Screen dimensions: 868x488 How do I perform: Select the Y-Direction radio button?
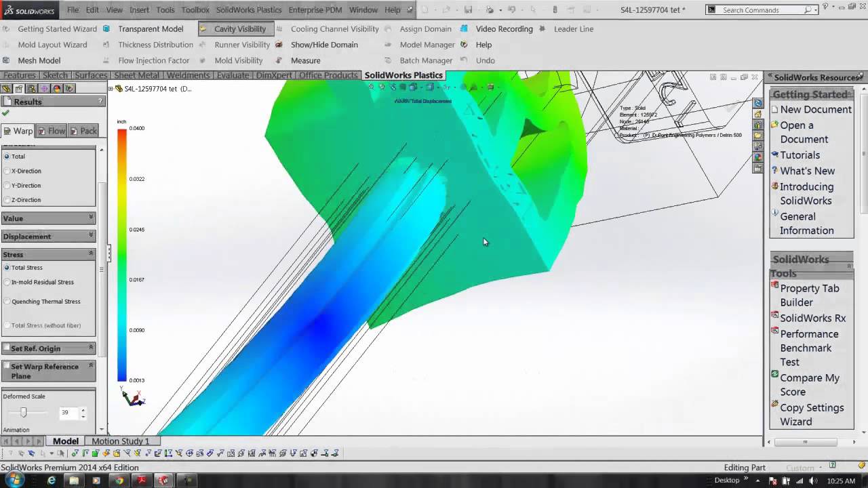(x=7, y=185)
